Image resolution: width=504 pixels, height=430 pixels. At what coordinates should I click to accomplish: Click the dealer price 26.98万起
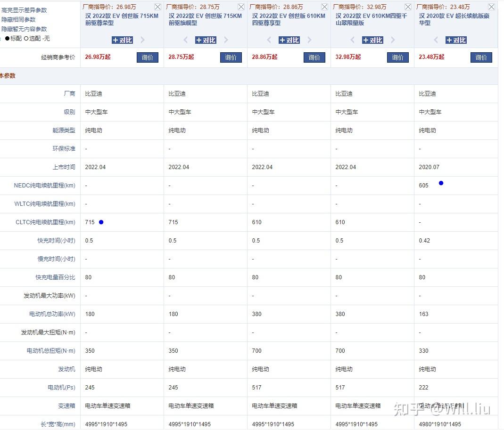(x=98, y=57)
